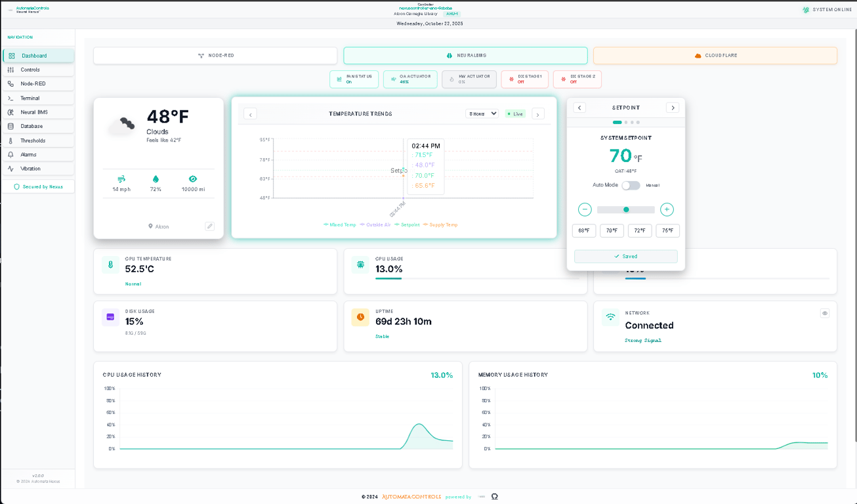Open the 8 Hours time range dropdown
The image size is (857, 504).
[482, 114]
